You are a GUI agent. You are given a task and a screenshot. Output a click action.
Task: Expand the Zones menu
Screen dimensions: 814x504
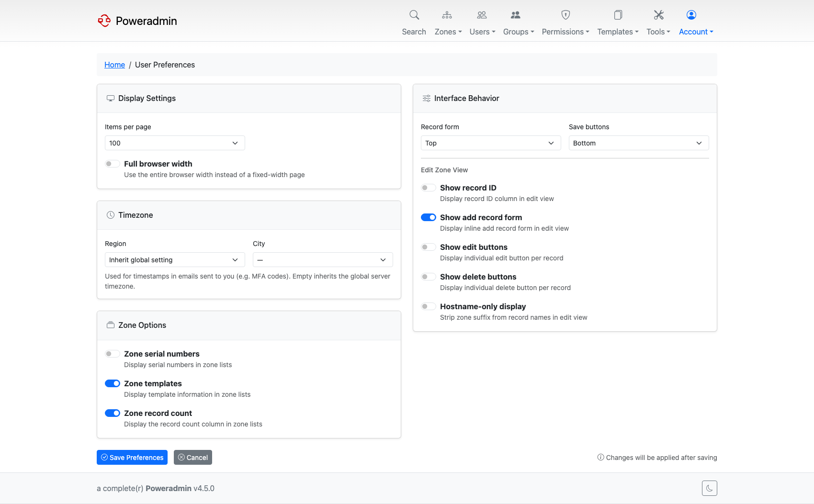pyautogui.click(x=448, y=32)
